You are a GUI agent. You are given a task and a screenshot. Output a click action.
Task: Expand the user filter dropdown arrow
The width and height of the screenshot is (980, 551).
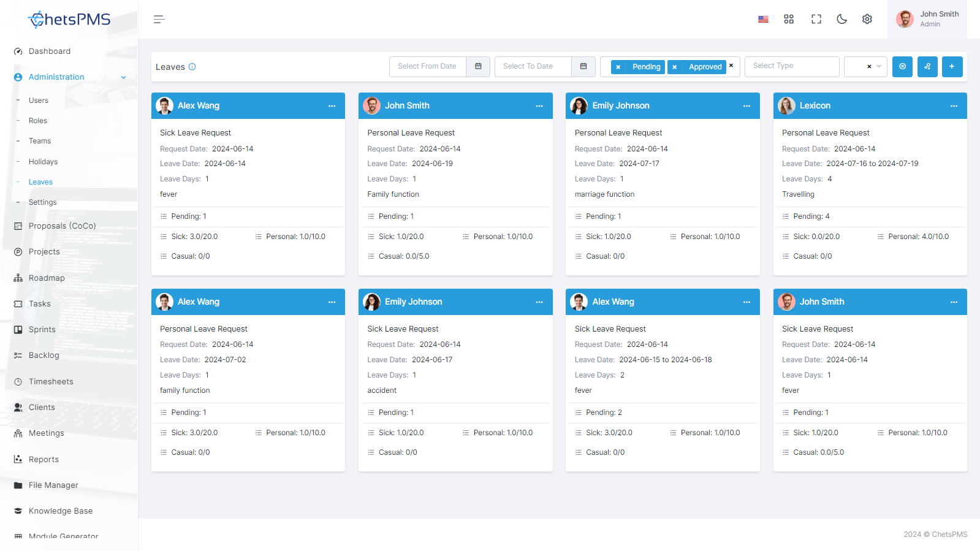[x=879, y=67]
